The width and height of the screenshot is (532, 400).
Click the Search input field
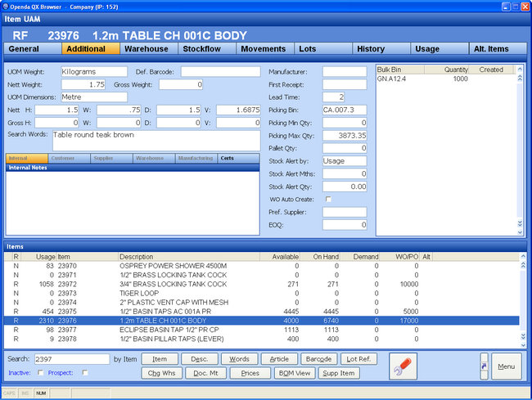[72, 359]
